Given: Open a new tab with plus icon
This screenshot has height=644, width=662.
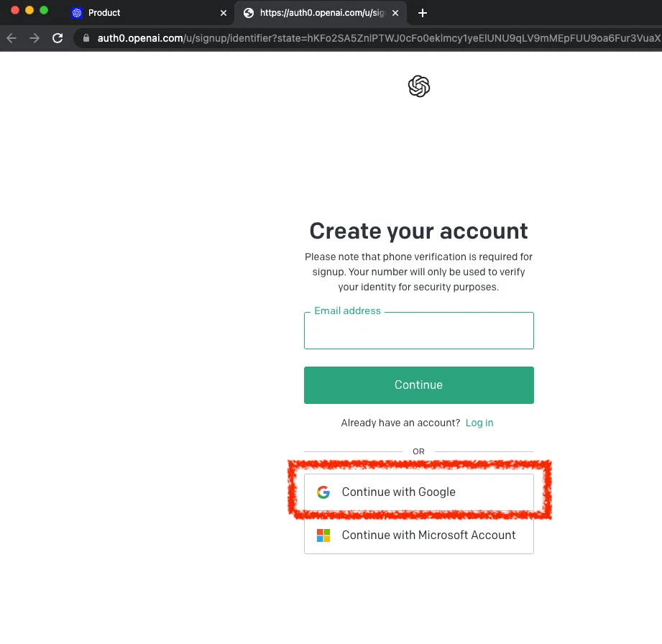Looking at the screenshot, I should [x=422, y=13].
